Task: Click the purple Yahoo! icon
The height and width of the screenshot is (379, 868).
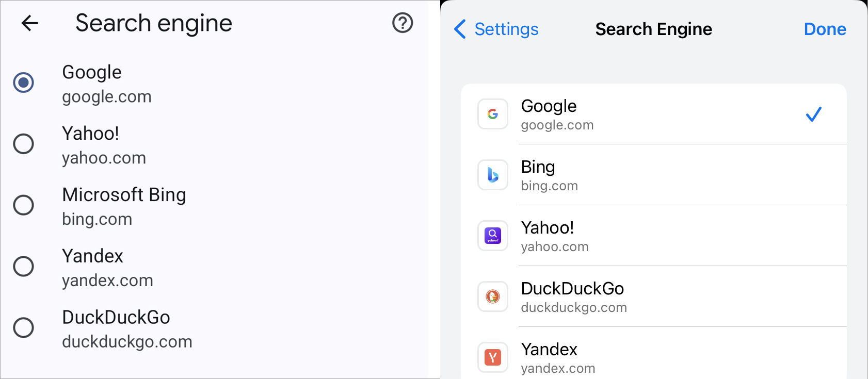Action: pyautogui.click(x=493, y=236)
